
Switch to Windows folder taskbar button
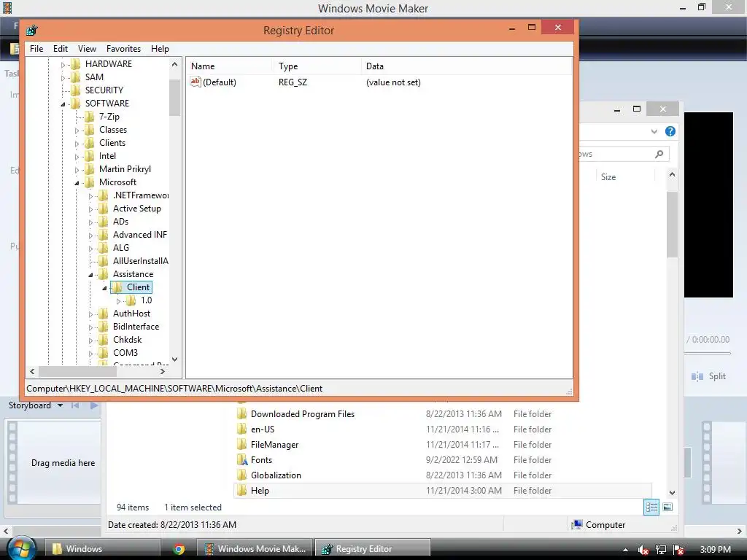(102, 549)
